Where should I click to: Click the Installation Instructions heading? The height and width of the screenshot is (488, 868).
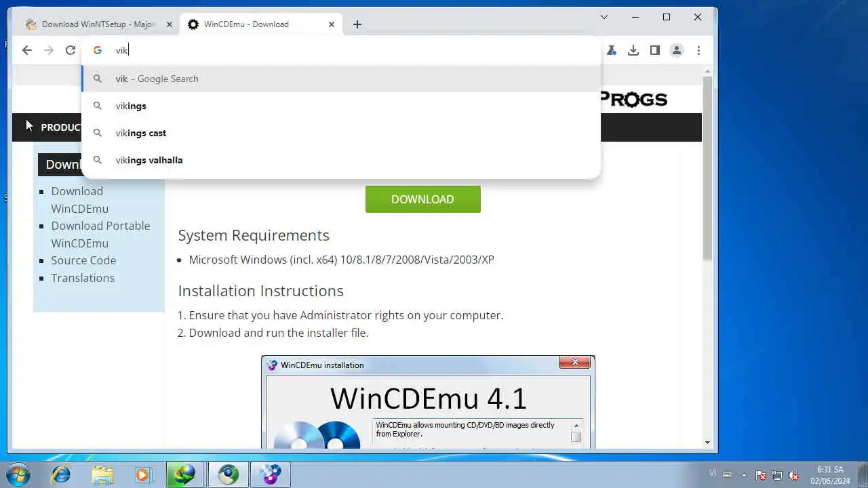pos(260,291)
